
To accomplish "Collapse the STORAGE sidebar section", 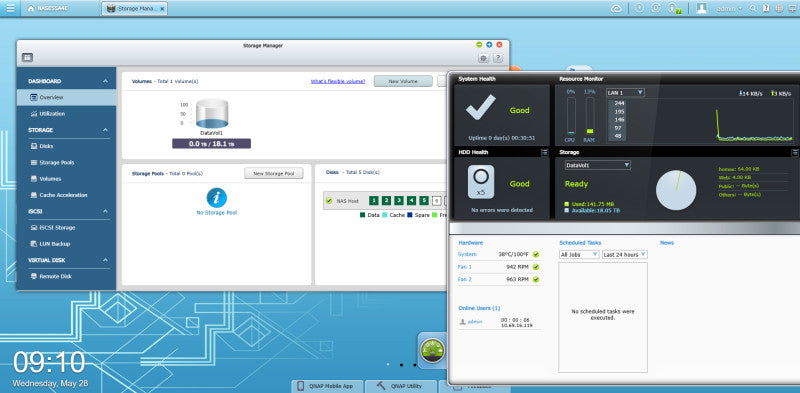I will pyautogui.click(x=105, y=130).
